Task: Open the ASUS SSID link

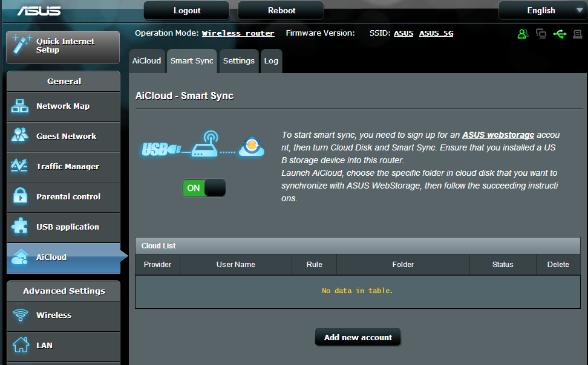Action: click(x=403, y=33)
